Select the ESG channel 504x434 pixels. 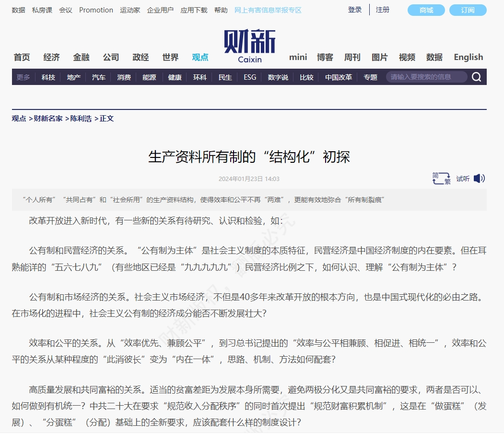pyautogui.click(x=249, y=77)
